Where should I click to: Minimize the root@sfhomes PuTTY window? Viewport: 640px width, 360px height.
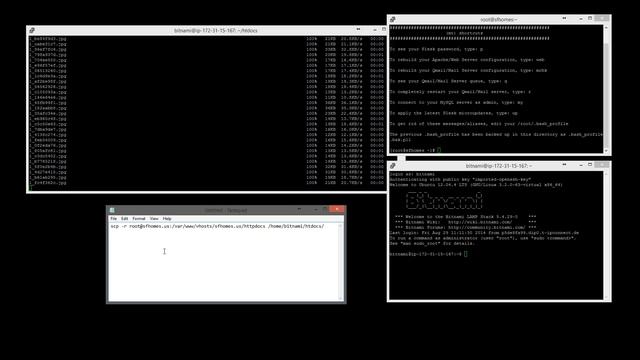(581, 19)
